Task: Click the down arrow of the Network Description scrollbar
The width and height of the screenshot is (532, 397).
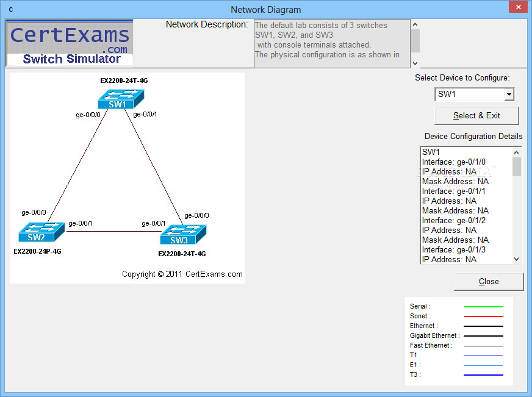Action: pos(415,63)
